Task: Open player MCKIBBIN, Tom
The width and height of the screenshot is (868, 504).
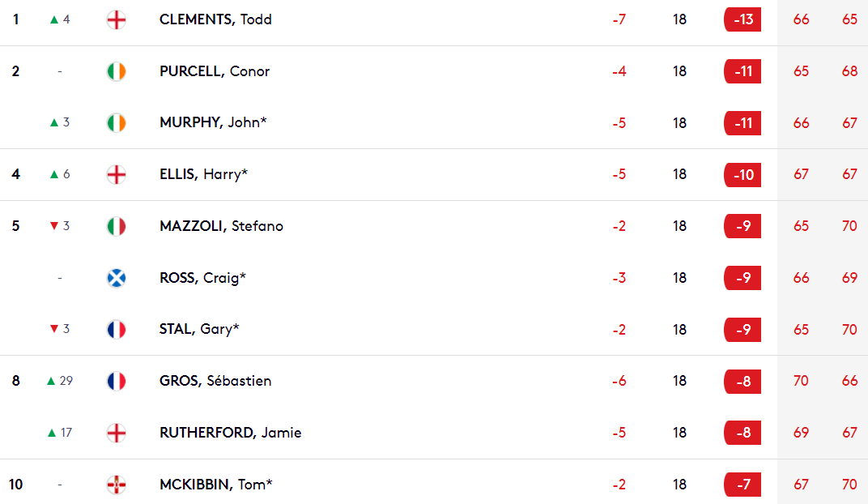Action: (x=216, y=485)
